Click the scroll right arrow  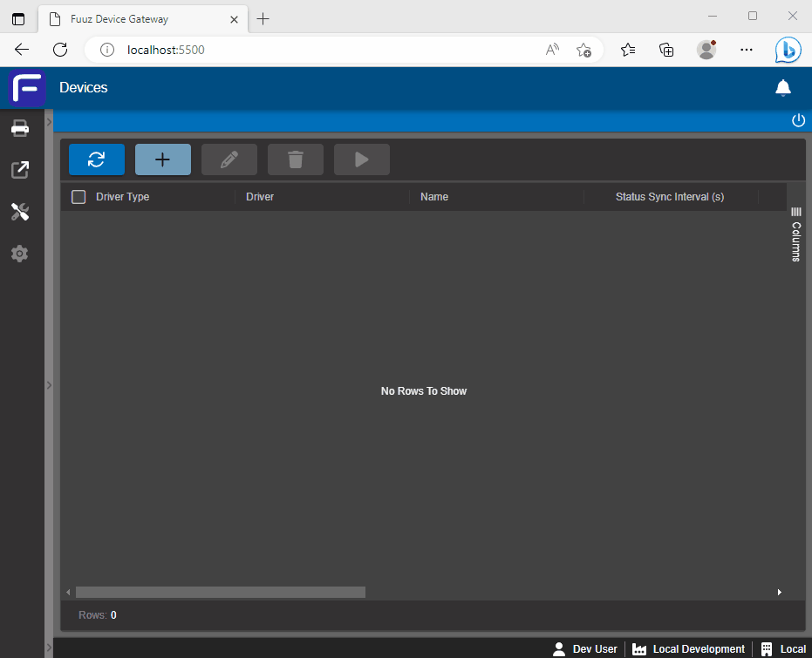(x=780, y=593)
